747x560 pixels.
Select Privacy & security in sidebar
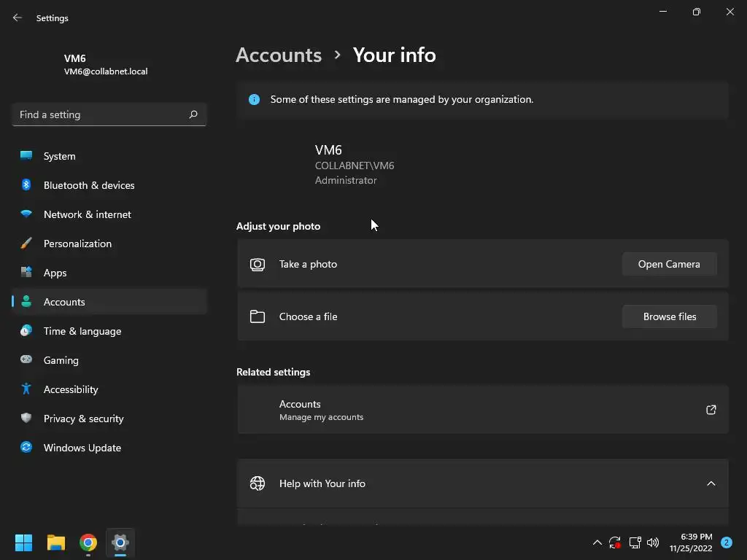pyautogui.click(x=83, y=419)
